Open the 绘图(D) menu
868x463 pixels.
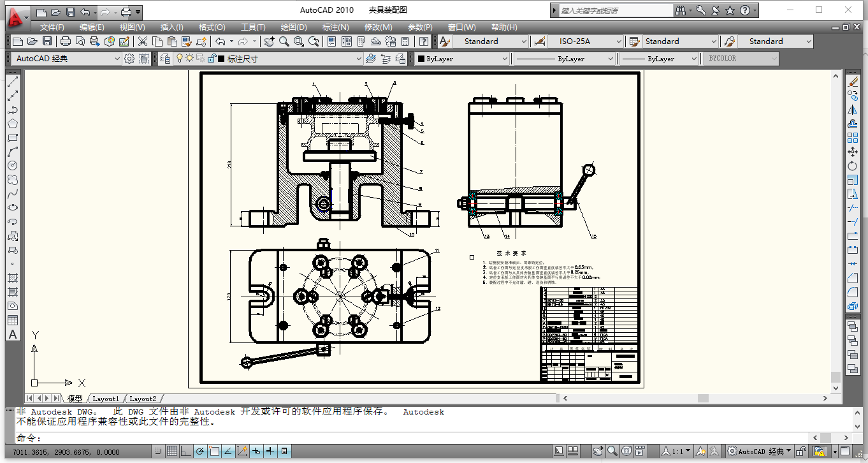click(x=294, y=27)
